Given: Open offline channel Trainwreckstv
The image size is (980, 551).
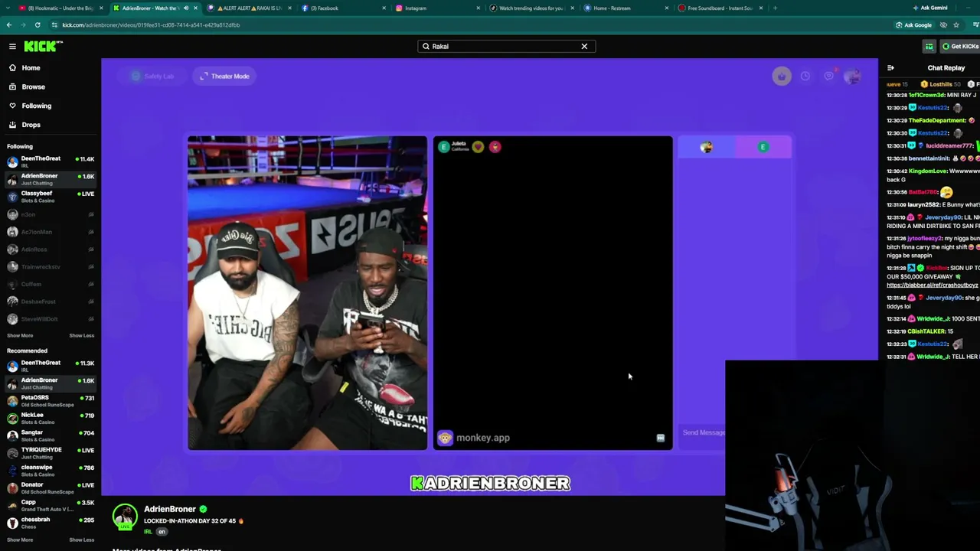Looking at the screenshot, I should pyautogui.click(x=51, y=266).
